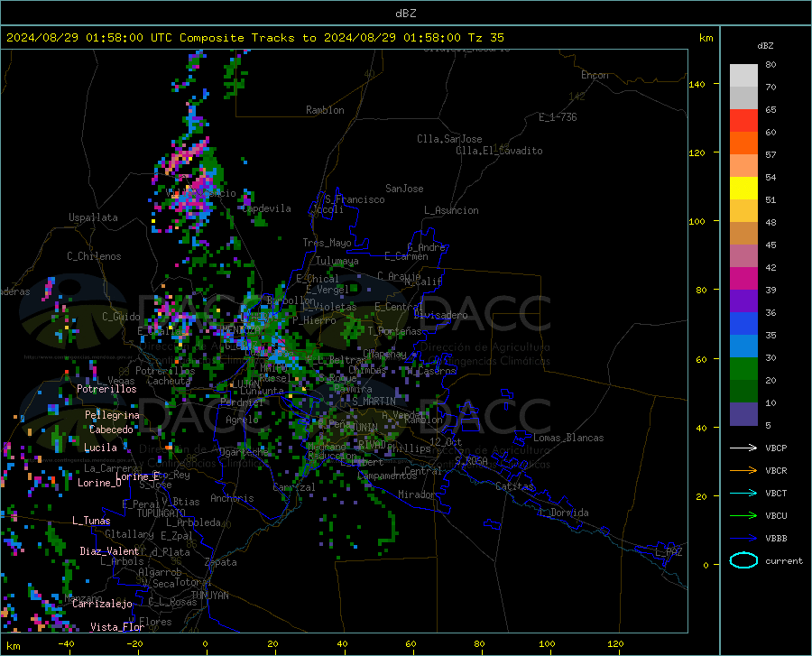Viewport: 812px width, 656px height.
Task: Click the Divisadero map label
Action: (x=440, y=315)
